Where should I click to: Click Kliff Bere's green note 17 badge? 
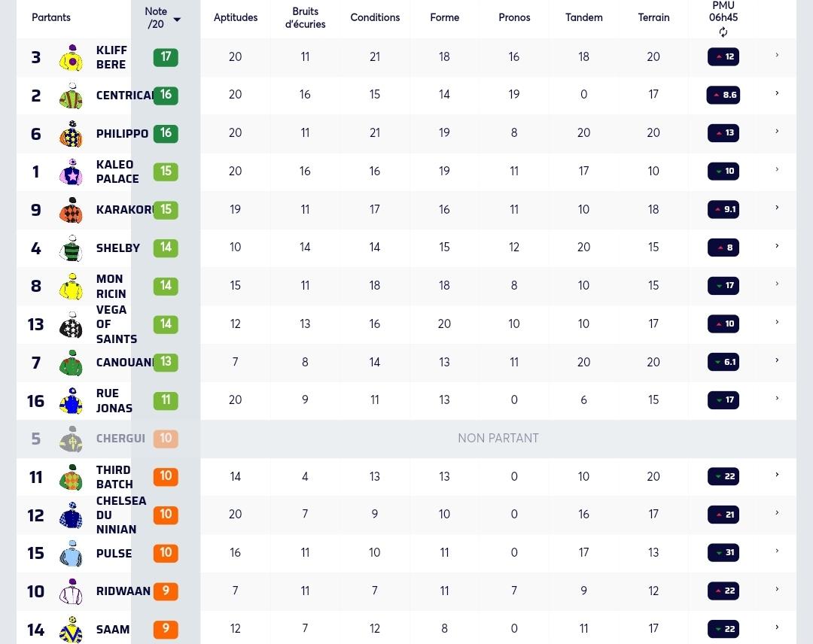[x=166, y=57]
